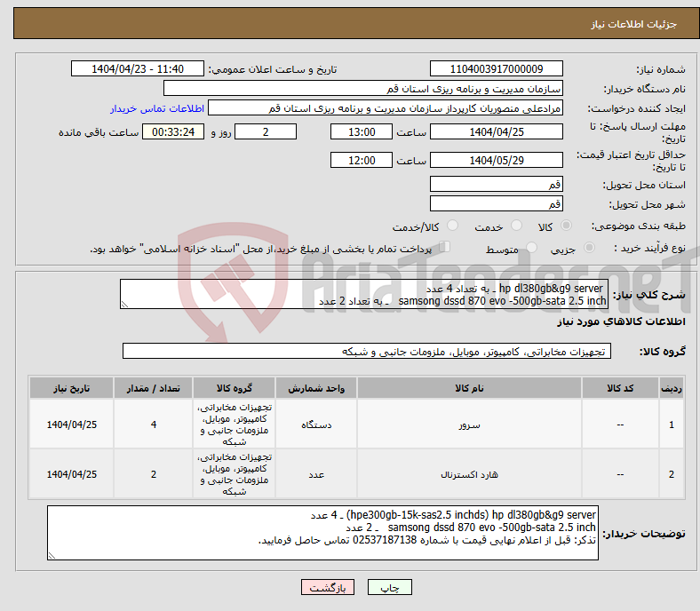Click the need date in the هارد اکسترنال row
700x611 pixels.
point(71,474)
